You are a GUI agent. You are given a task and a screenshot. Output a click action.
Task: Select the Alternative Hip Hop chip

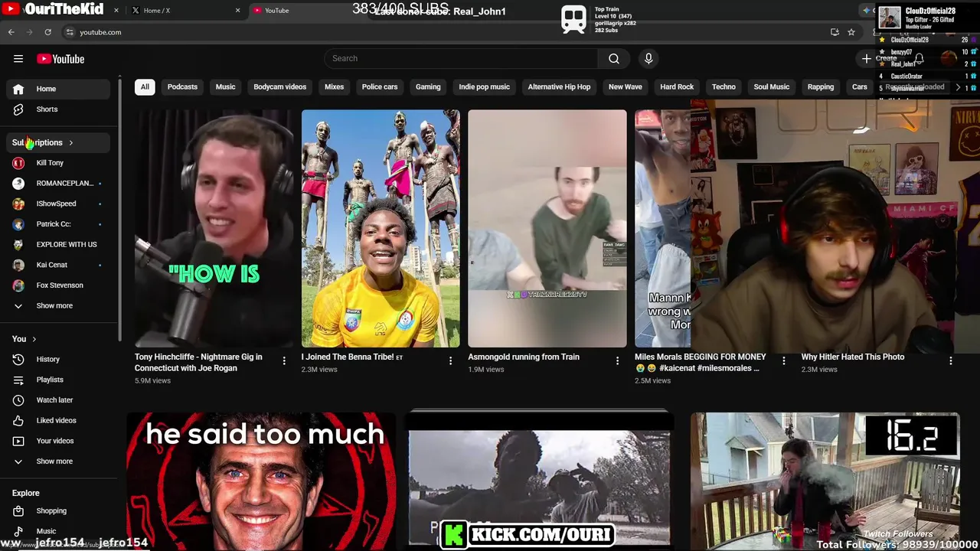click(x=559, y=87)
